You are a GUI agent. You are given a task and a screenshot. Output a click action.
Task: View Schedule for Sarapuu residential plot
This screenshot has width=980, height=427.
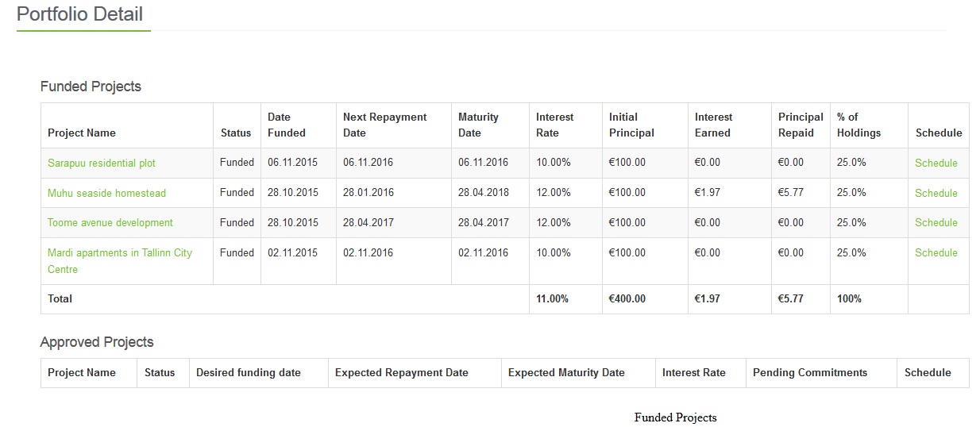936,163
